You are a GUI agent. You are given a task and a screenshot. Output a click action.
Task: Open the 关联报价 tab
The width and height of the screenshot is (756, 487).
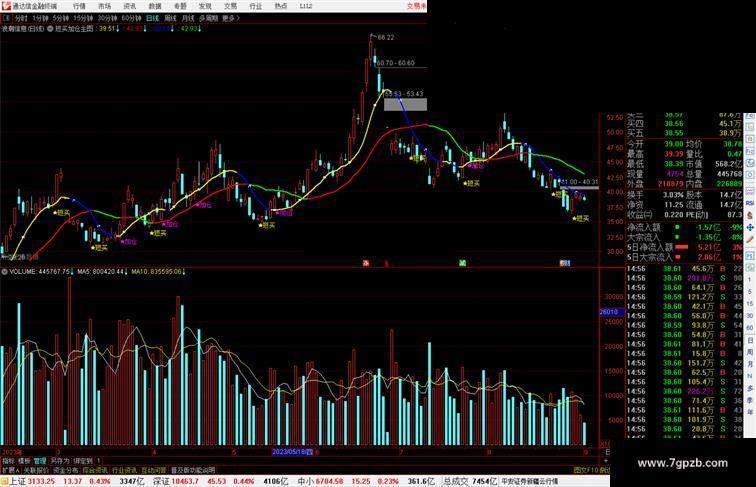click(36, 470)
